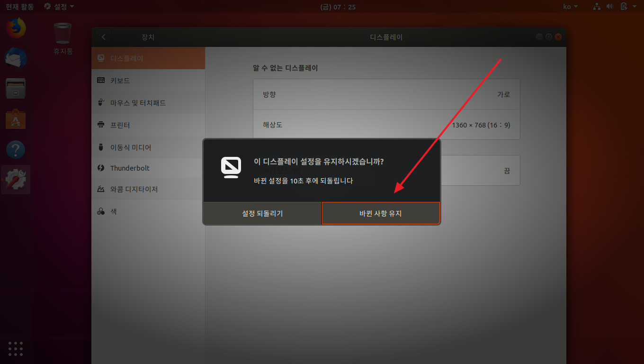Image resolution: width=644 pixels, height=364 pixels.
Task: Select 디스플레이 in the sidebar
Action: [x=148, y=58]
